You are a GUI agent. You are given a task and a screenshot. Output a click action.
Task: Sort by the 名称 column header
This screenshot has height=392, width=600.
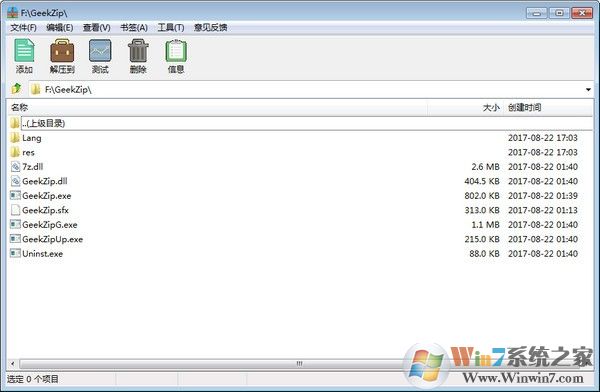[20, 108]
